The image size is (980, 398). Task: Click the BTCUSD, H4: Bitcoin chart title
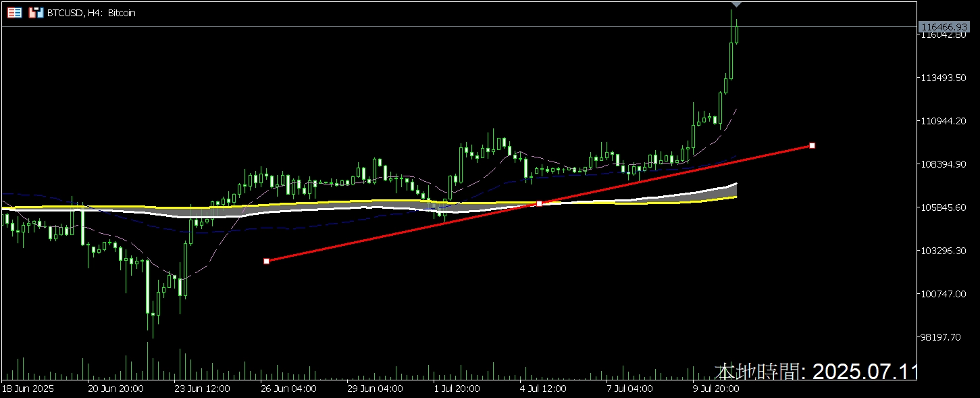(x=91, y=13)
